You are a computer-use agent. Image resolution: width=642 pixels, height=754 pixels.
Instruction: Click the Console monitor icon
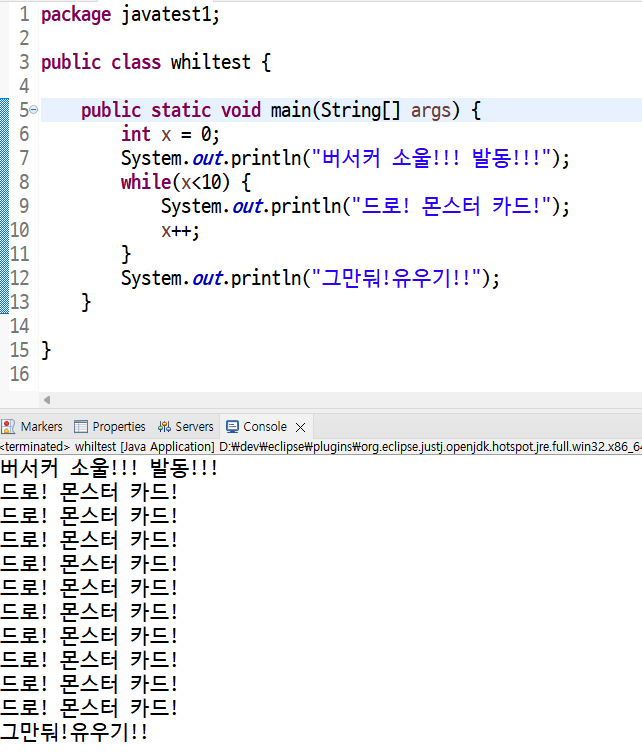coord(232,427)
